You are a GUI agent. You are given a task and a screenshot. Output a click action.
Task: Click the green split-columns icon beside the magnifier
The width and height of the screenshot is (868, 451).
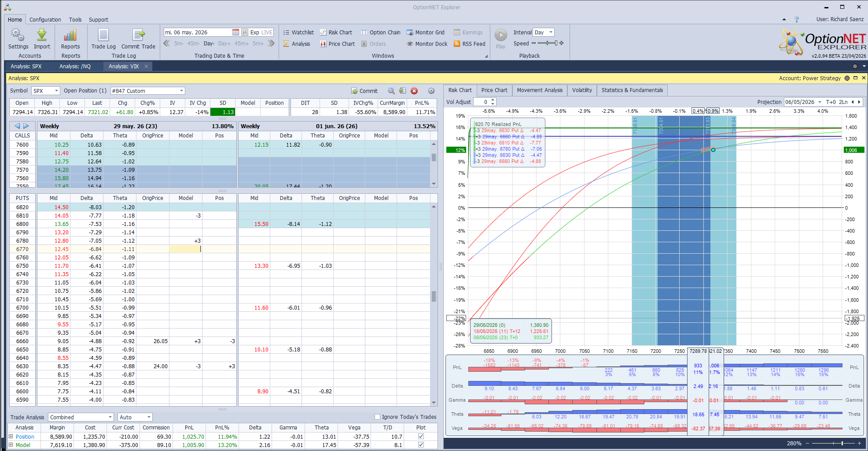click(x=402, y=91)
